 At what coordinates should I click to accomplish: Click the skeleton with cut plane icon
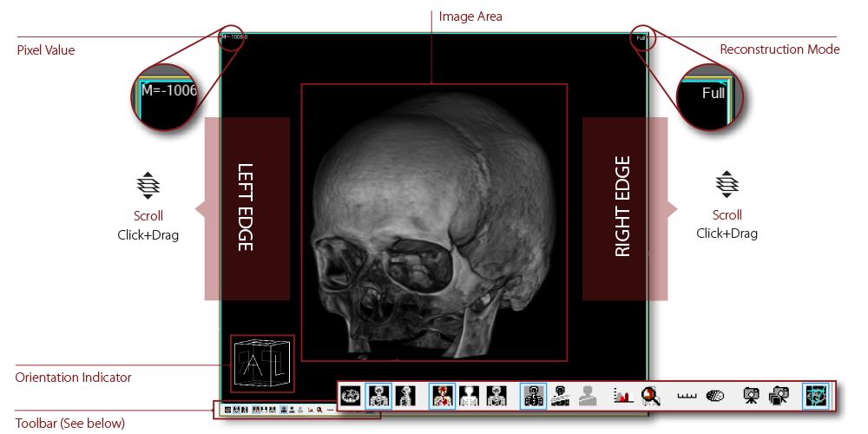tap(561, 396)
